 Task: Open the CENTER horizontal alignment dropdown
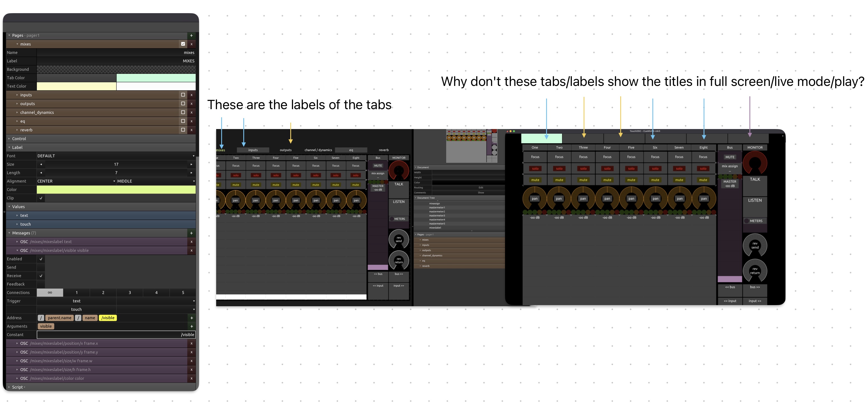click(76, 181)
